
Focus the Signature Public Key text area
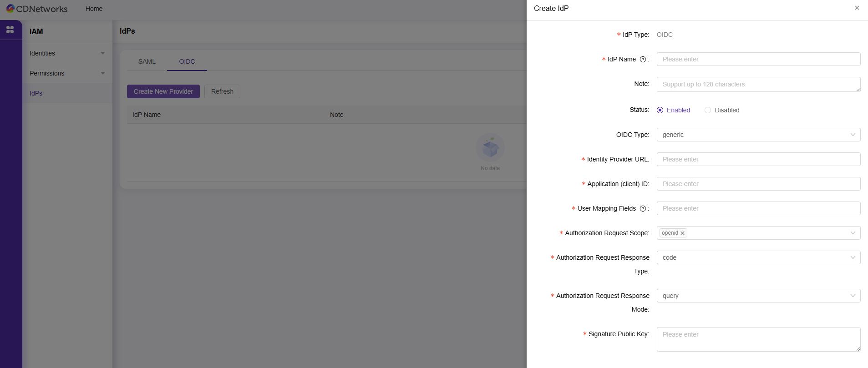pos(758,339)
